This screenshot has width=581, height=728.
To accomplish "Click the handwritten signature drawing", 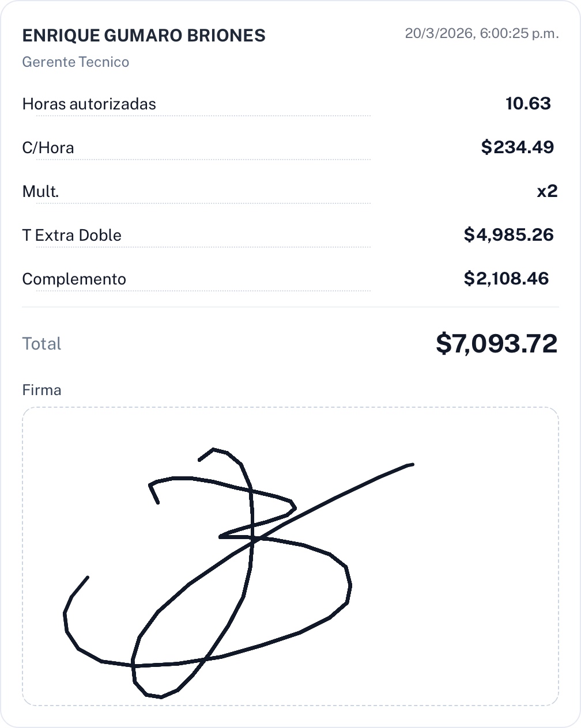I will tap(251, 539).
